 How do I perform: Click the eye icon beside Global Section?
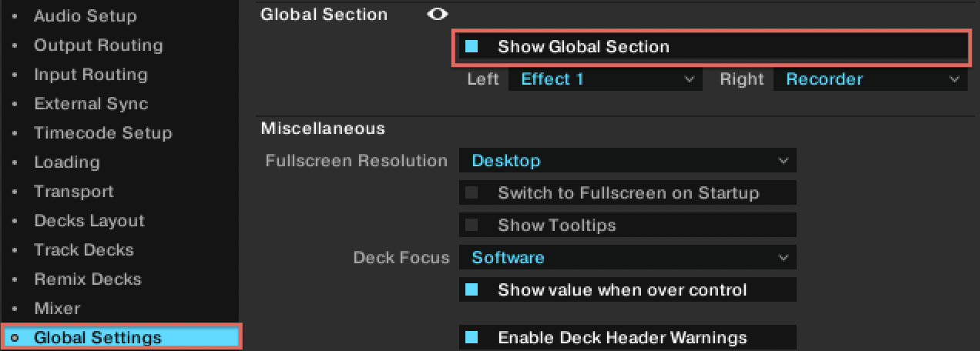point(438,15)
